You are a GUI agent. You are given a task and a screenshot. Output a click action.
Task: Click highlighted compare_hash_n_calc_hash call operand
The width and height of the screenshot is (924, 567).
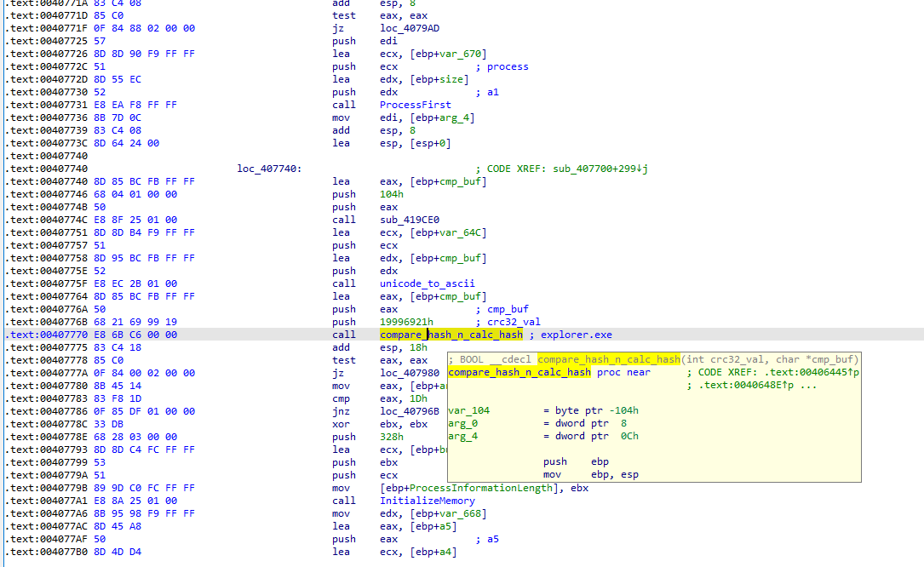(x=451, y=335)
